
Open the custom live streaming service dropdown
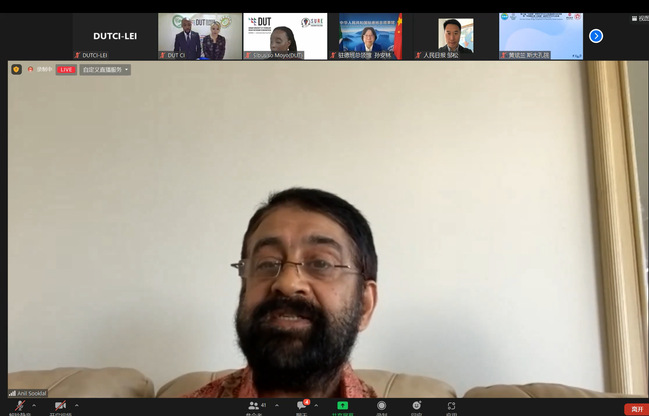coord(105,69)
